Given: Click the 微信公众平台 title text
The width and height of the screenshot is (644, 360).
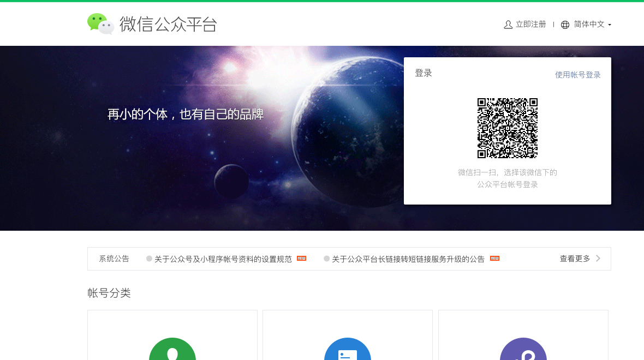Looking at the screenshot, I should (x=168, y=24).
